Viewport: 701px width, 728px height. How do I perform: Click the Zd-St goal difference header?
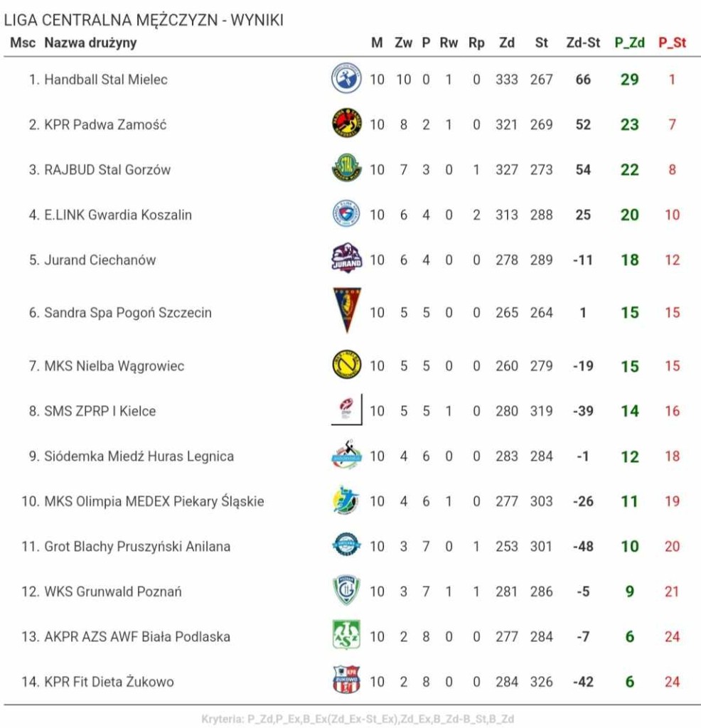583,43
